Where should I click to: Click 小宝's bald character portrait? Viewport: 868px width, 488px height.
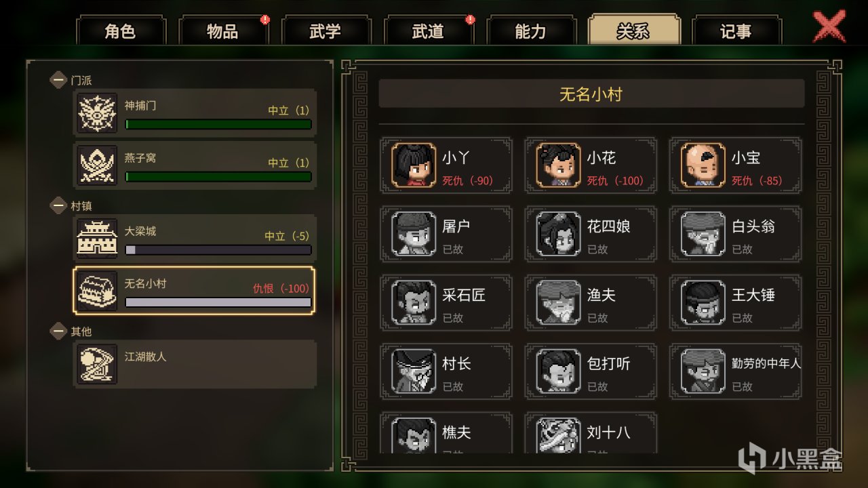coord(703,165)
